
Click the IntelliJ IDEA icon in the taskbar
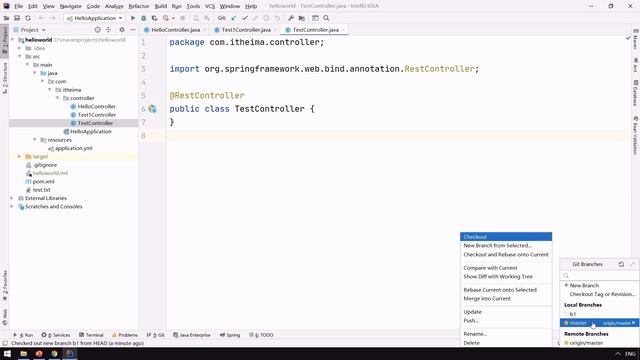(70, 353)
